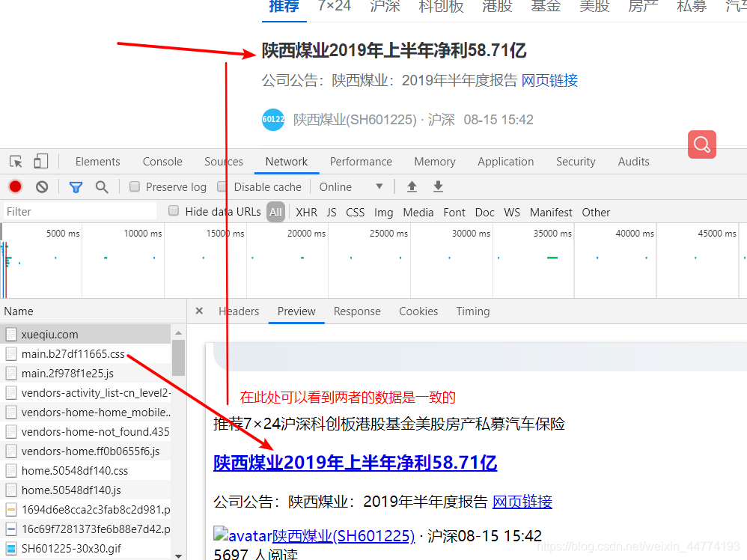
Task: Open the Console panel tab
Action: pyautogui.click(x=162, y=162)
